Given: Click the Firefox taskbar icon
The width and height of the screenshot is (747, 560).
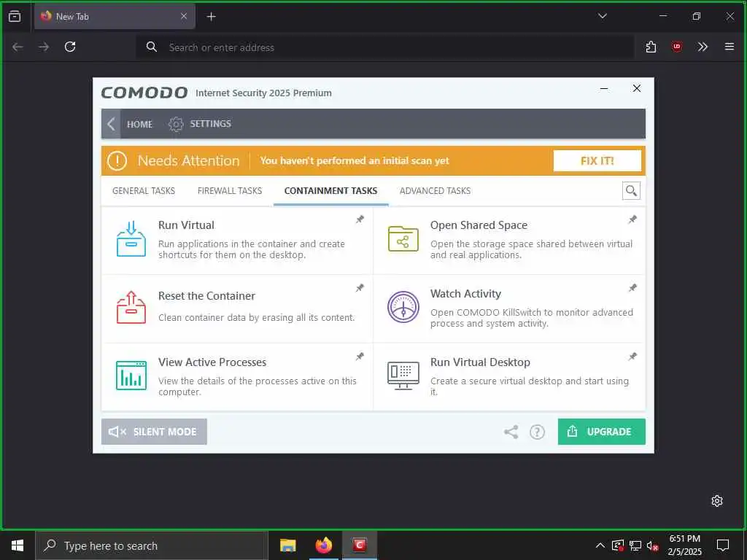Looking at the screenshot, I should (323, 545).
